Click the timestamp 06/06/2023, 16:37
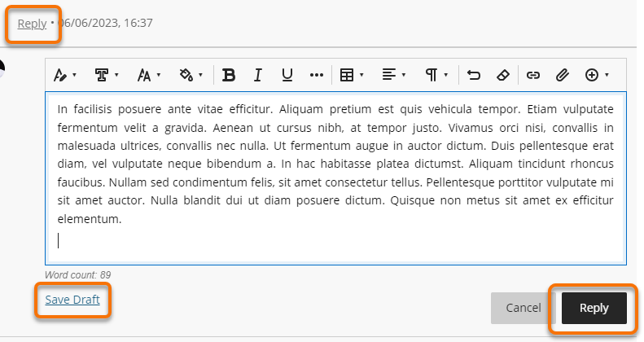Viewport: 644px width, 342px height. 106,23
